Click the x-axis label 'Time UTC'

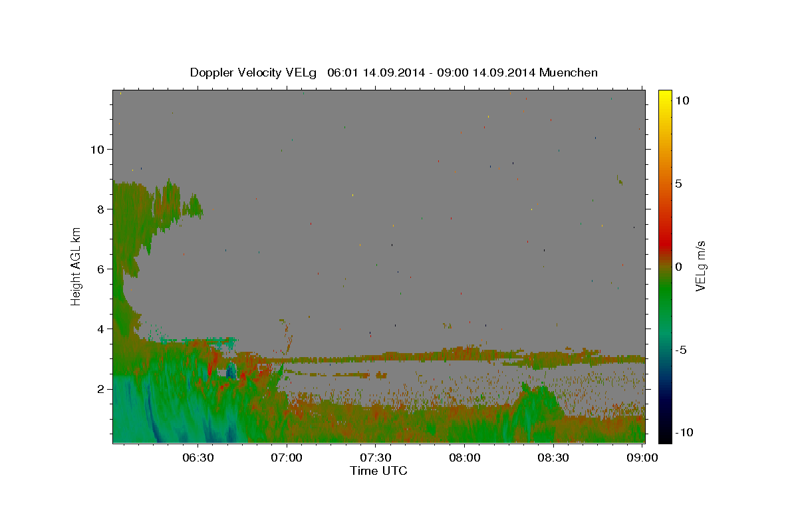coord(378,471)
